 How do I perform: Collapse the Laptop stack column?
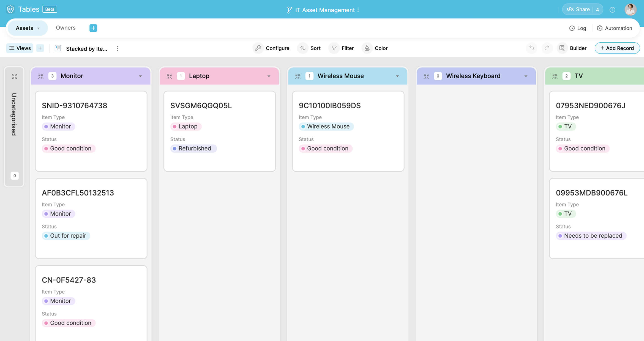pos(169,76)
